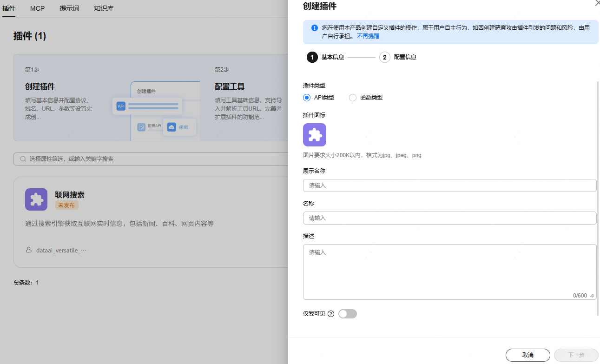Select the 函数类型 radio button

[x=353, y=98]
